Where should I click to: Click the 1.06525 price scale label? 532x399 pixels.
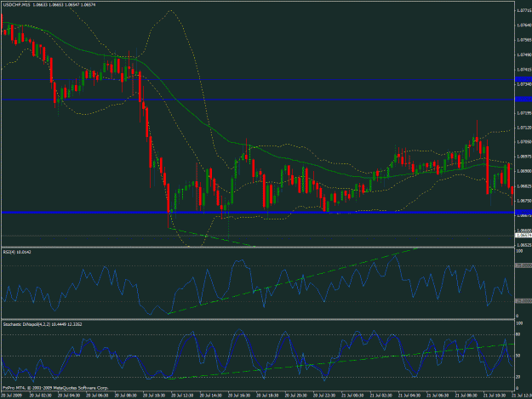tap(523, 245)
